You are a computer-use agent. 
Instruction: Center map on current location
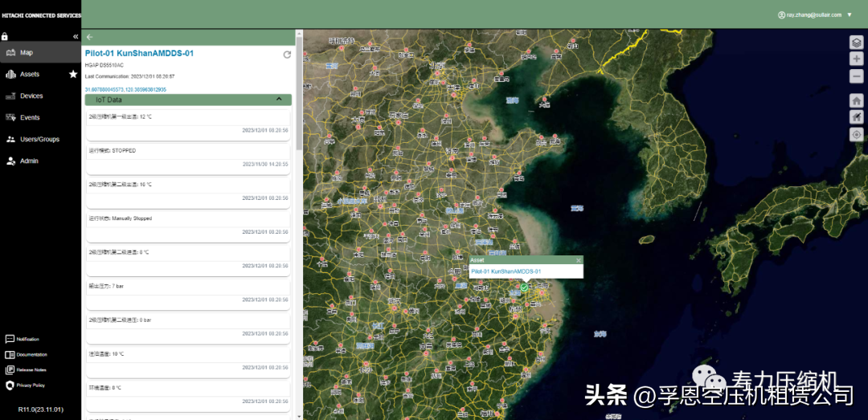pyautogui.click(x=857, y=134)
